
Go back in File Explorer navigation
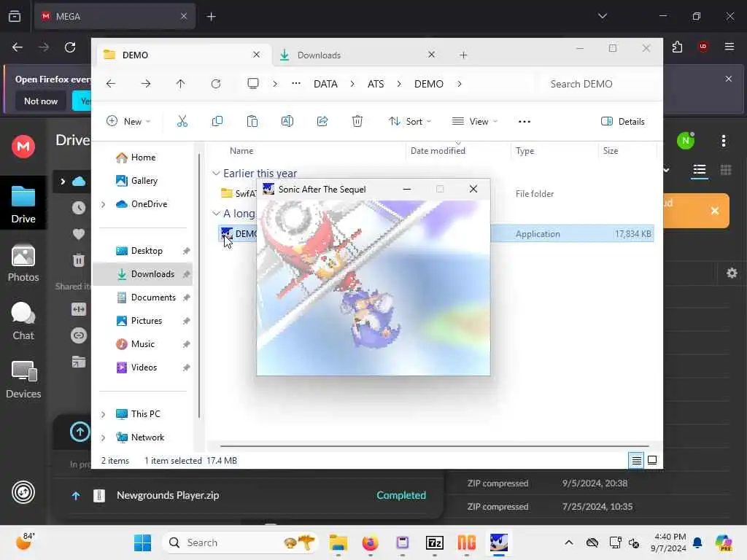[111, 84]
